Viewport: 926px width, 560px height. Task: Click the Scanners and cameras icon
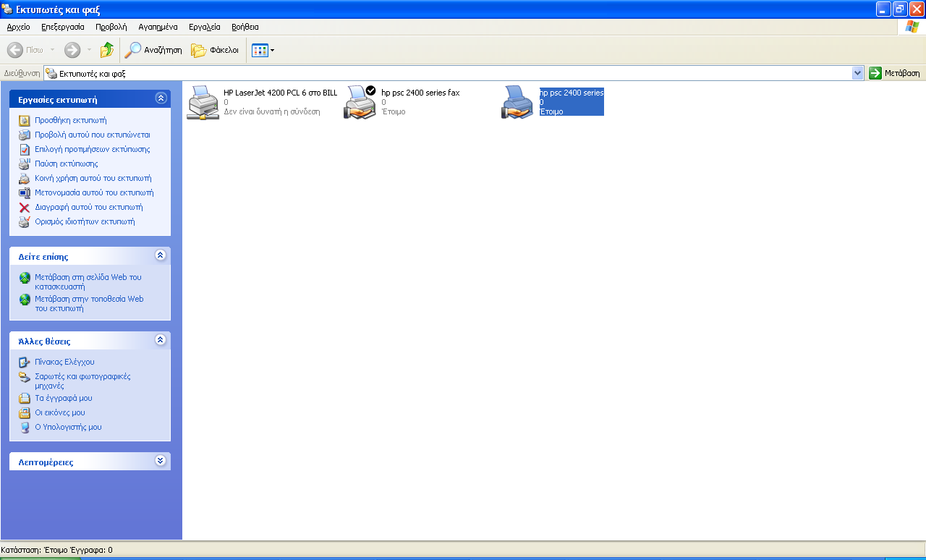25,376
